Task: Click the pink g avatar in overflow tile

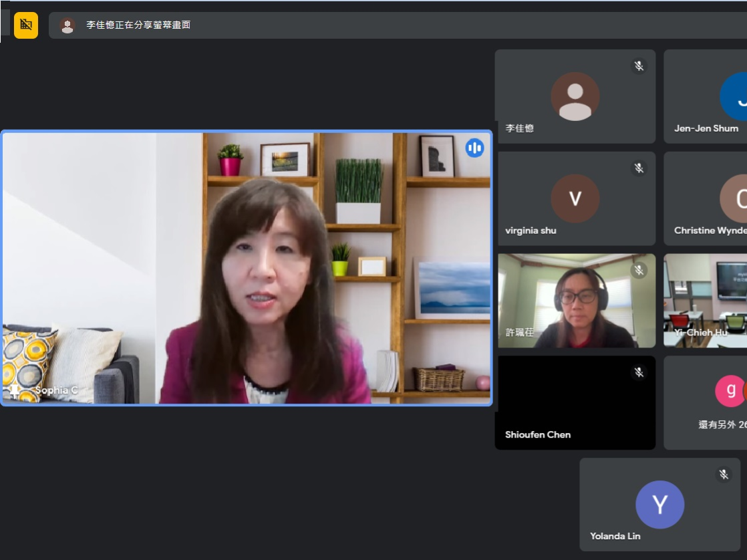Action: [x=730, y=391]
